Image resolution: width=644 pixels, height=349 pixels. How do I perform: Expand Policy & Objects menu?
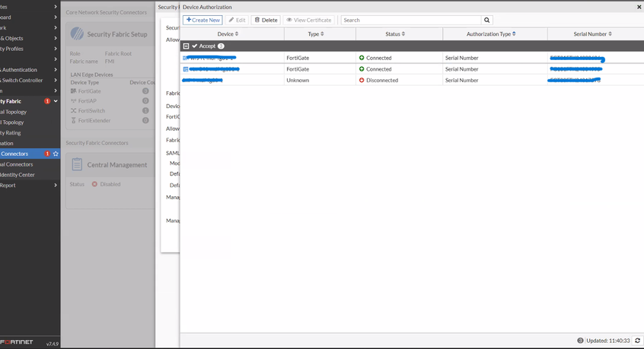pyautogui.click(x=29, y=38)
